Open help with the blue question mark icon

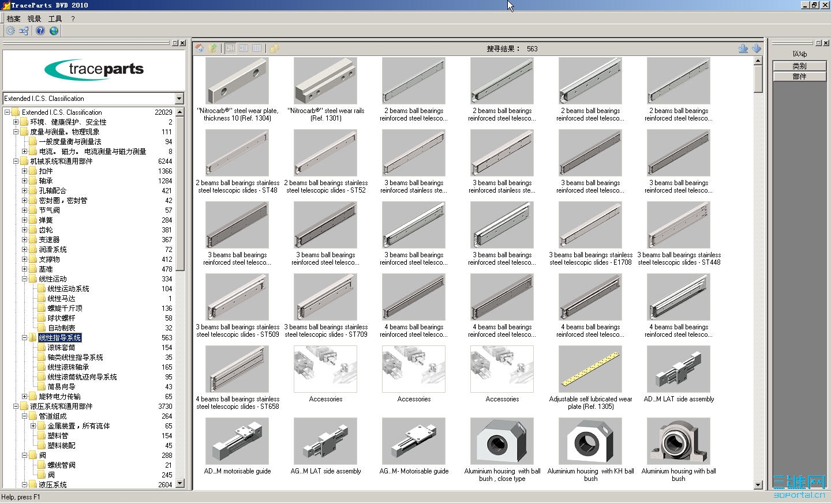point(40,31)
